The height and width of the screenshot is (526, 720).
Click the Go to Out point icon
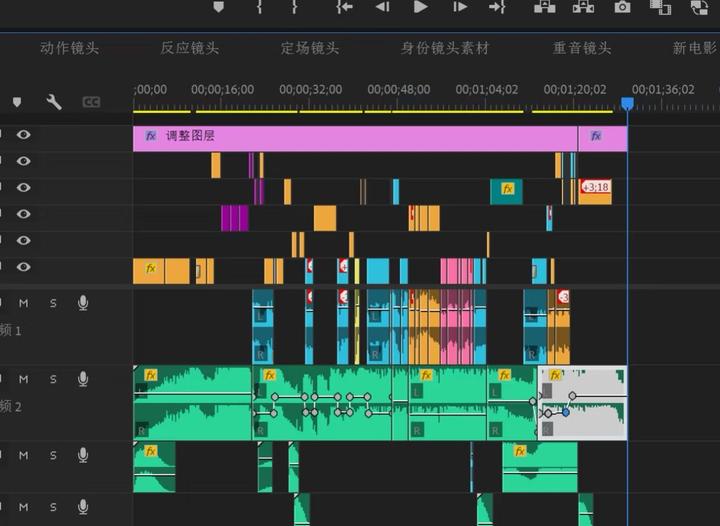point(497,7)
